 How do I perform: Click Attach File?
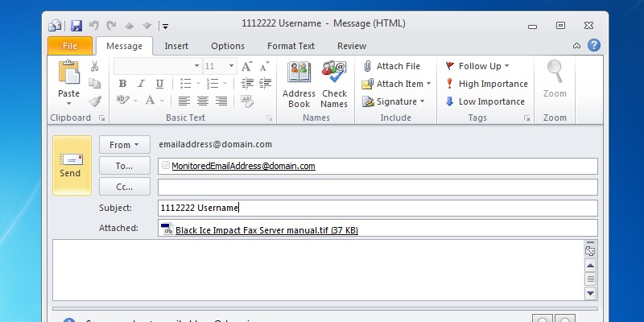(x=391, y=66)
